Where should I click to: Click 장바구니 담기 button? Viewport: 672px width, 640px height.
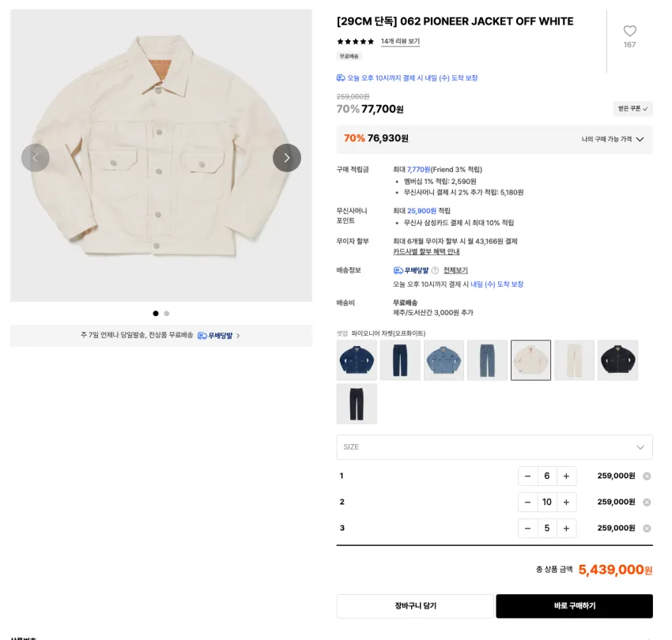coord(415,606)
